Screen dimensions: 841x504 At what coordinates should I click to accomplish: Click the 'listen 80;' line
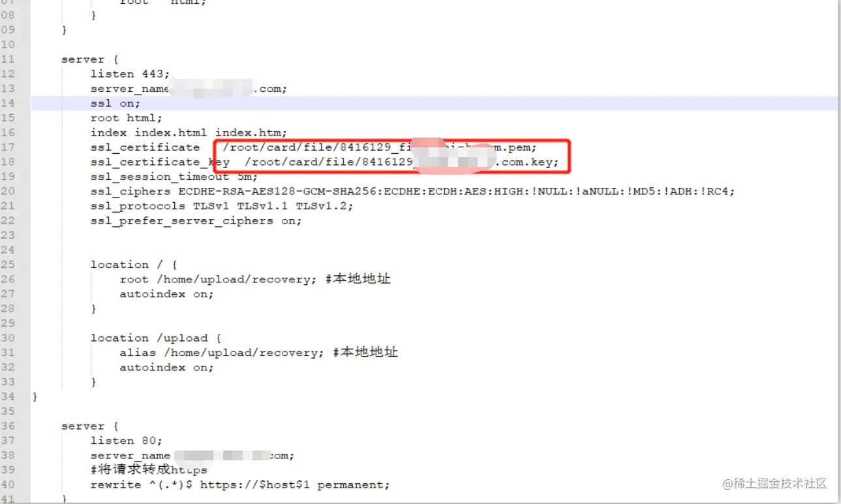click(127, 441)
